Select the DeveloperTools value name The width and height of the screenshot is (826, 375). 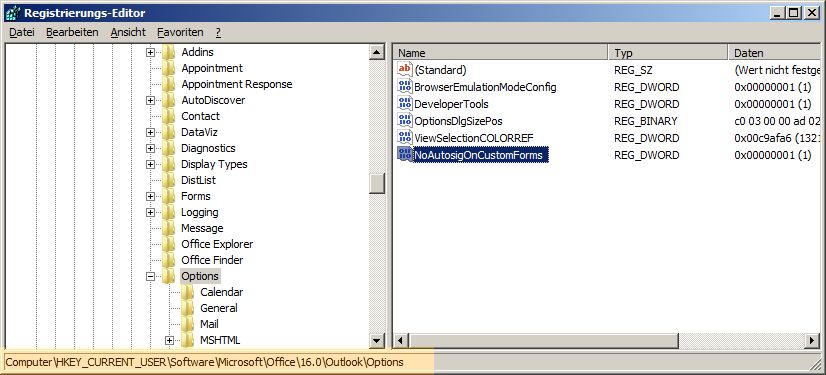point(451,104)
